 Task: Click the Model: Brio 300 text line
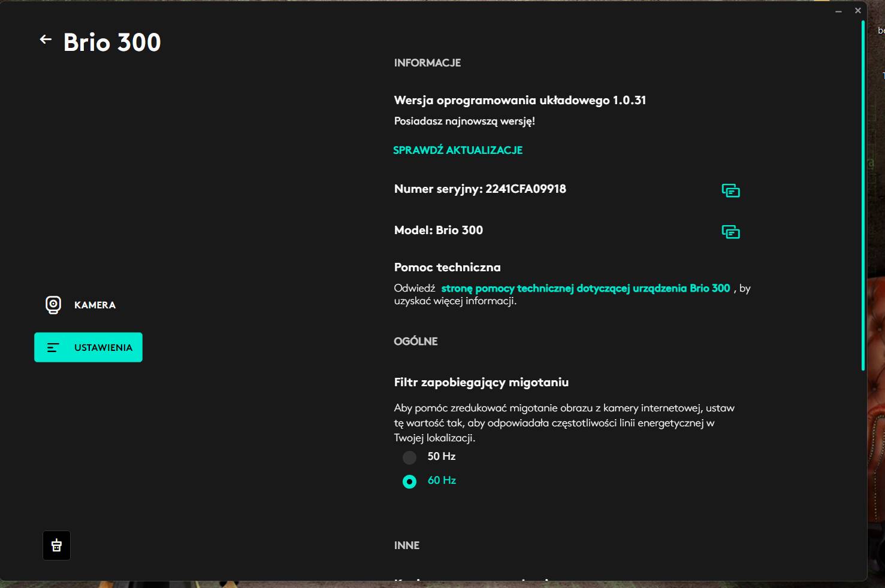point(439,230)
